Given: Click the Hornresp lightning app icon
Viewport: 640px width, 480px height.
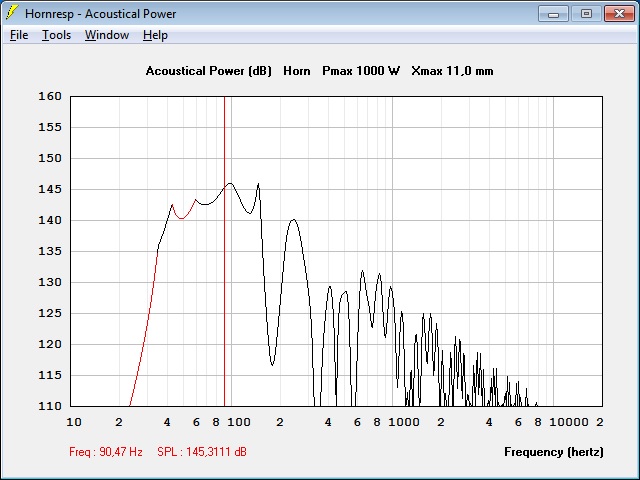Looking at the screenshot, I should click(x=11, y=13).
